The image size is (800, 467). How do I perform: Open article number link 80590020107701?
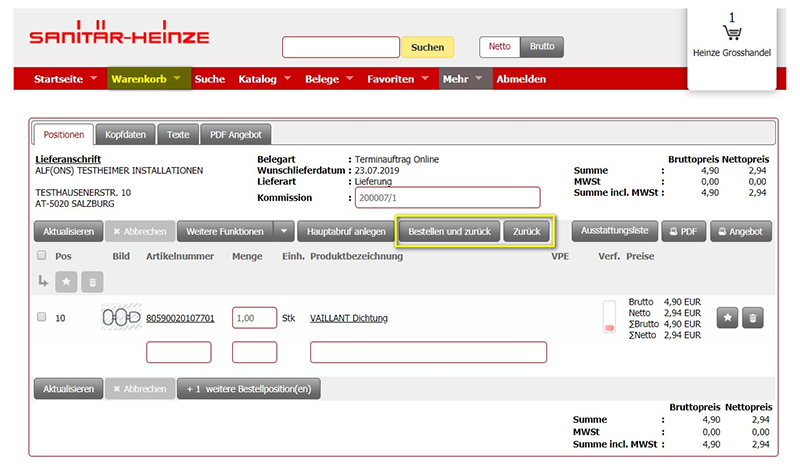coord(180,319)
